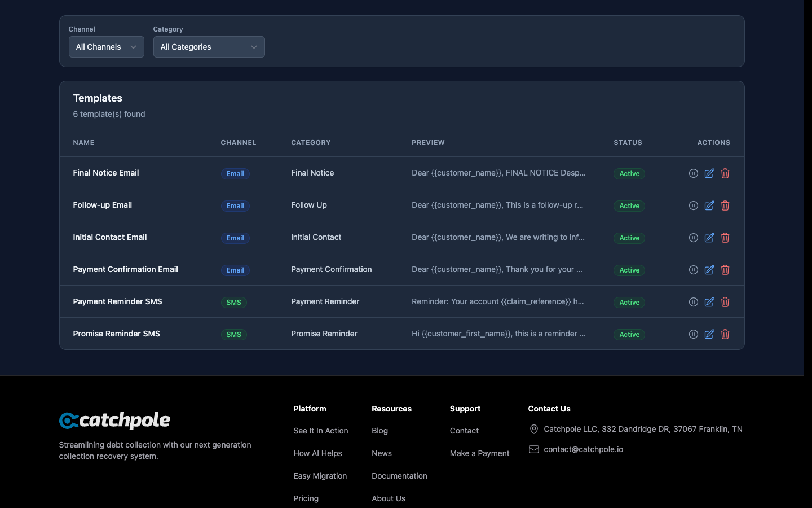Viewport: 812px width, 508px height.
Task: Click the email envelope icon in Contact Us
Action: pyautogui.click(x=533, y=449)
